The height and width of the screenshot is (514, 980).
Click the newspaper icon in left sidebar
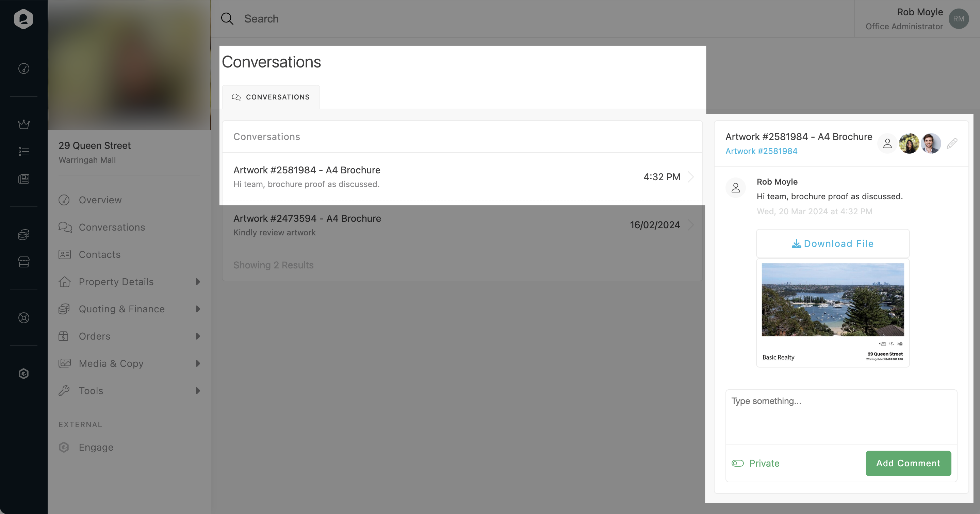click(23, 179)
